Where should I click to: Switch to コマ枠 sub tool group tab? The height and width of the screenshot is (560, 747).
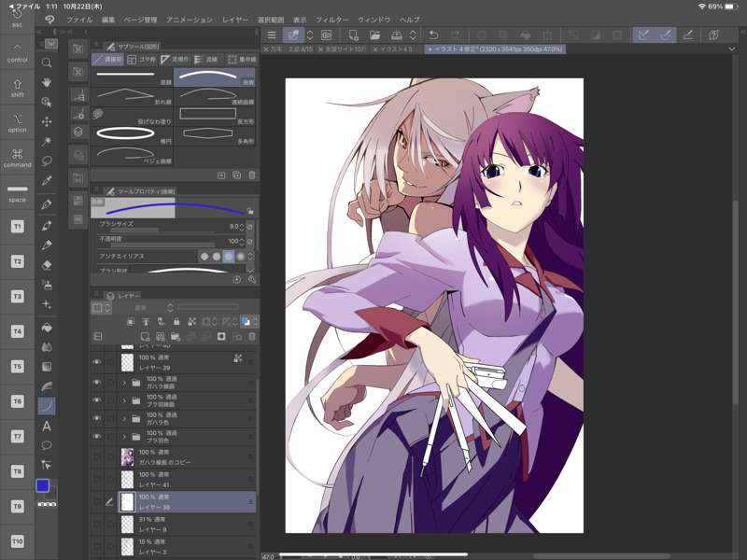[142, 60]
